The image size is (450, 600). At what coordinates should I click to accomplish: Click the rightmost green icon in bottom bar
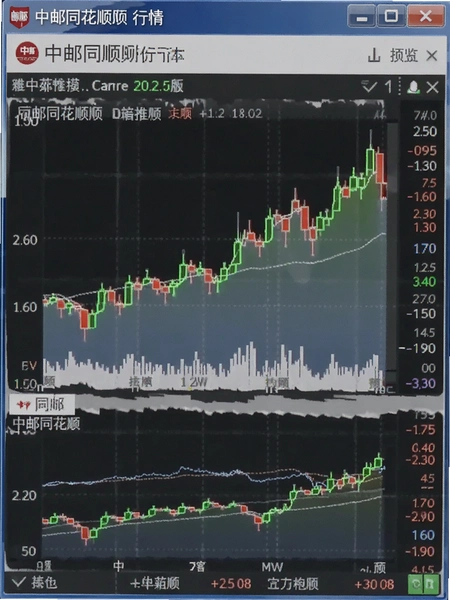pyautogui.click(x=430, y=584)
